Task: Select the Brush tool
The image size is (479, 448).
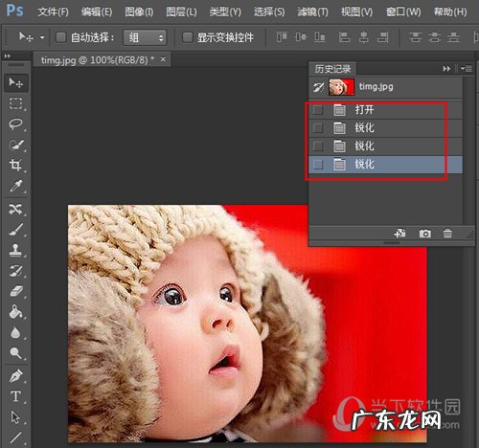Action: tap(16, 230)
